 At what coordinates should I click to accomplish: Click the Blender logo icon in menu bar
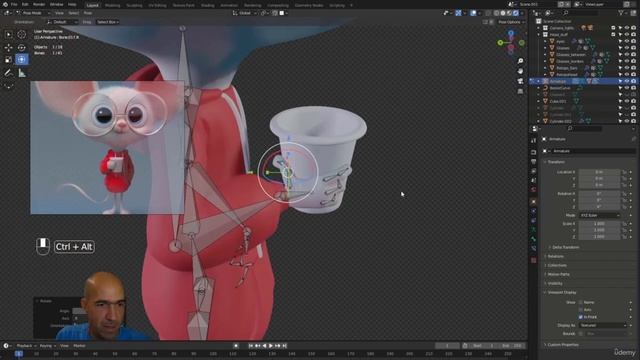pos(5,4)
